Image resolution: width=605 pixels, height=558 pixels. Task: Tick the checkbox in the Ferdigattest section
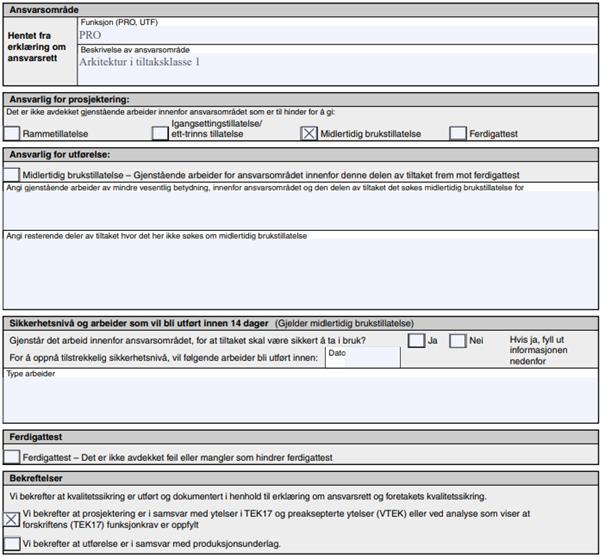coord(12,456)
